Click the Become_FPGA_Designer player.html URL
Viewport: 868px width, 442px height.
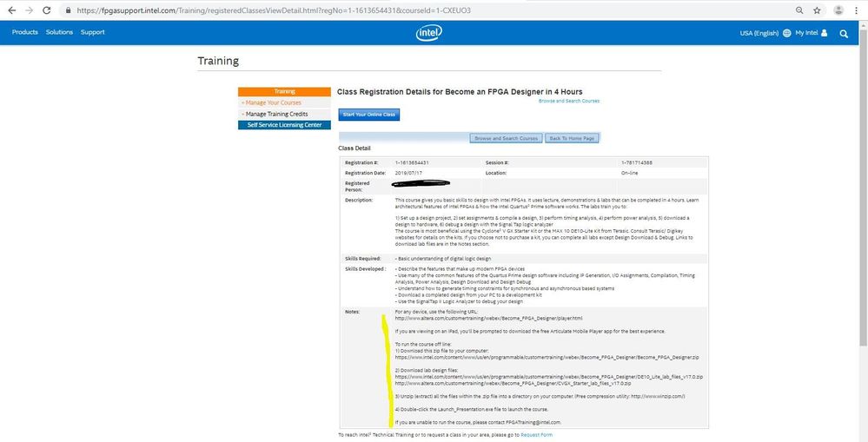coord(489,318)
